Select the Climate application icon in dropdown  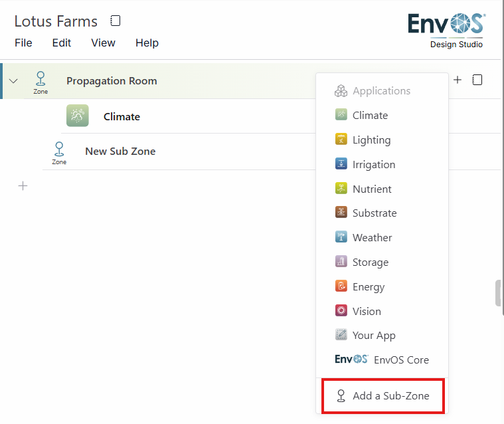click(x=341, y=114)
